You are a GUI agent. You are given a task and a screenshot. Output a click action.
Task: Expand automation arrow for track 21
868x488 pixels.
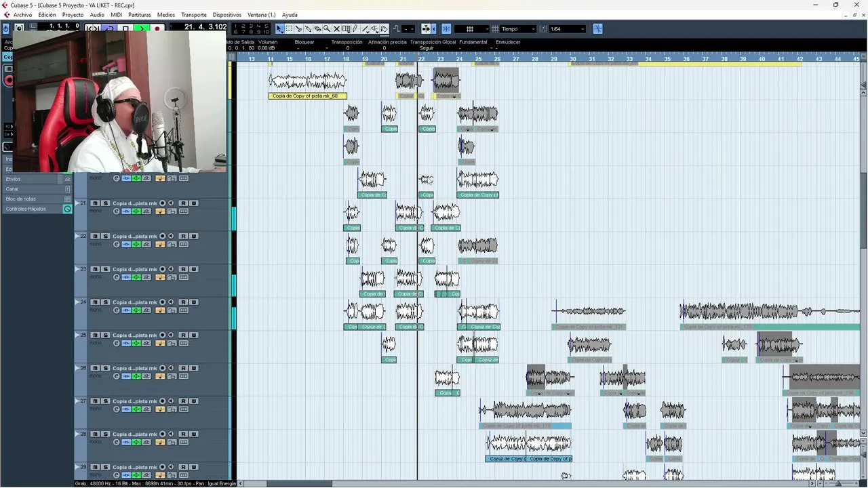click(77, 203)
